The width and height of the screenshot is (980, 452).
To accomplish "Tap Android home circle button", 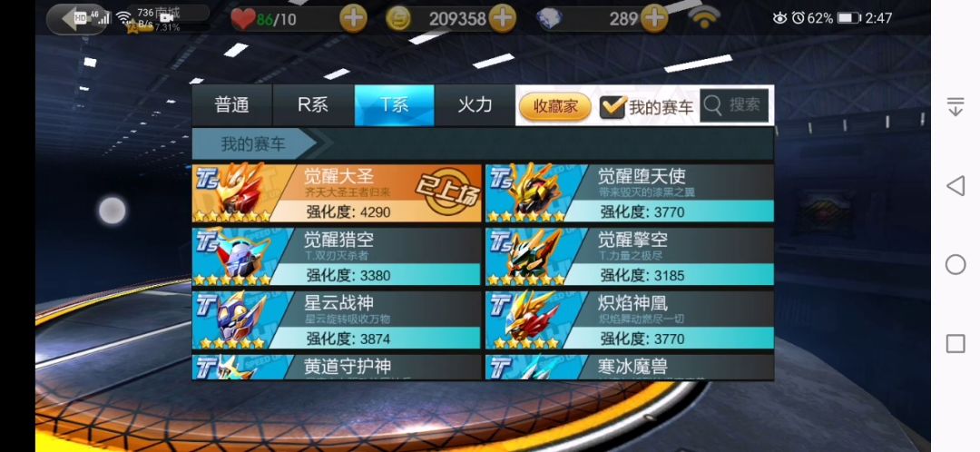I will 955,264.
